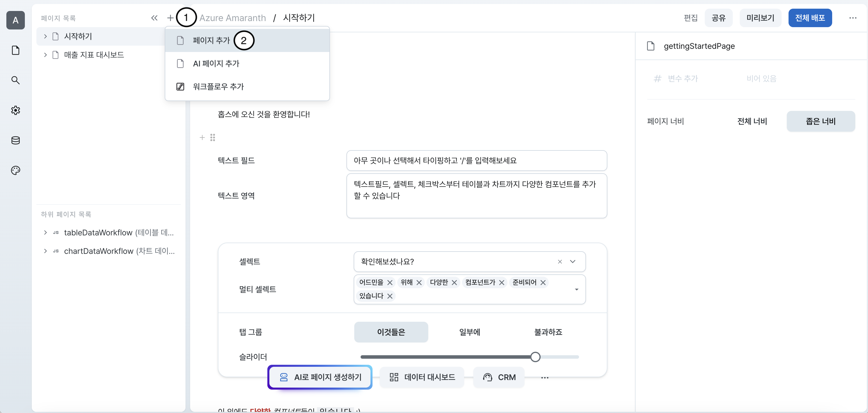The image size is (868, 413).
Task: Select 전체 너비 page width option
Action: click(752, 121)
